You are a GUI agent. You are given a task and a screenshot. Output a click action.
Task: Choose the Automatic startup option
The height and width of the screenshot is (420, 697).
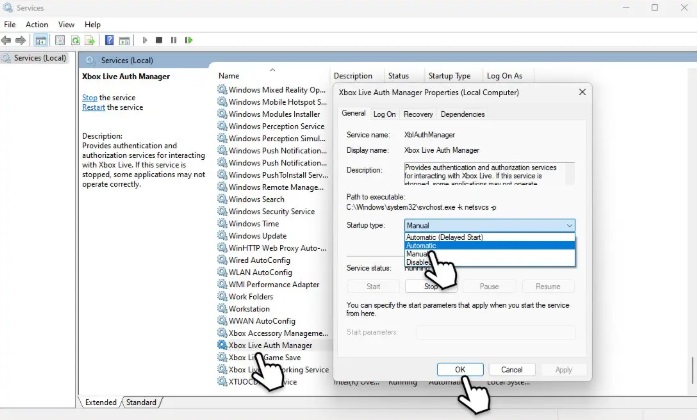(489, 245)
